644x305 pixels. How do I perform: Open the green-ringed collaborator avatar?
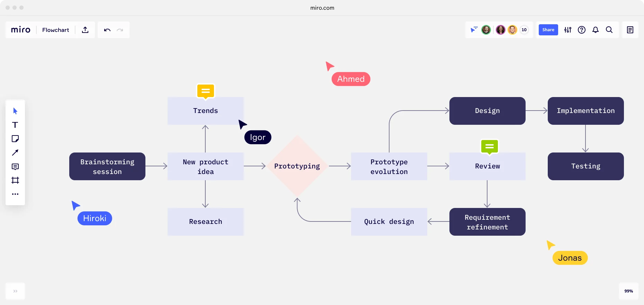pos(486,30)
